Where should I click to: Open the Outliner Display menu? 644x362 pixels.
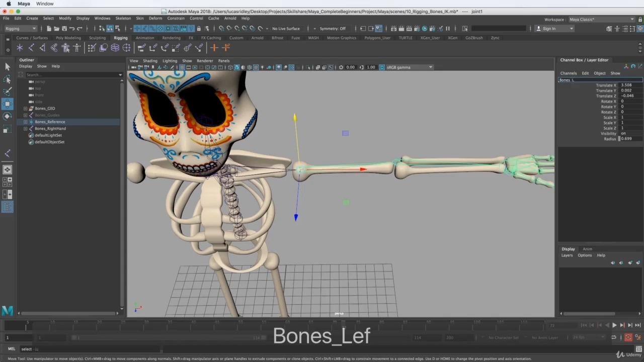26,66
